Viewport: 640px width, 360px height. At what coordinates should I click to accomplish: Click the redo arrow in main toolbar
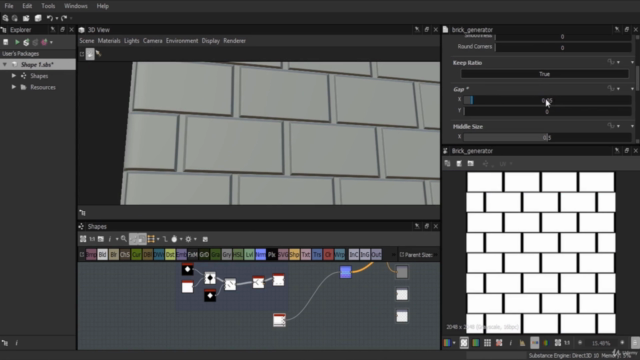[x=64, y=18]
